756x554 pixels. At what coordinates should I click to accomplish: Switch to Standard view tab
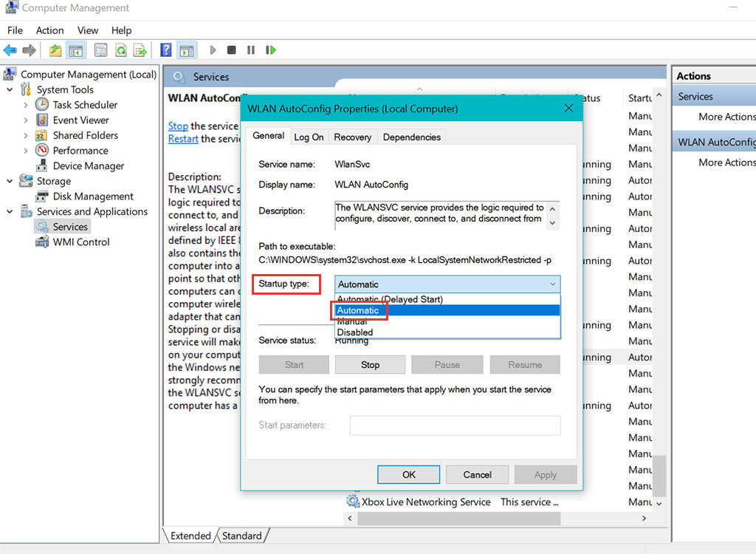tap(242, 536)
